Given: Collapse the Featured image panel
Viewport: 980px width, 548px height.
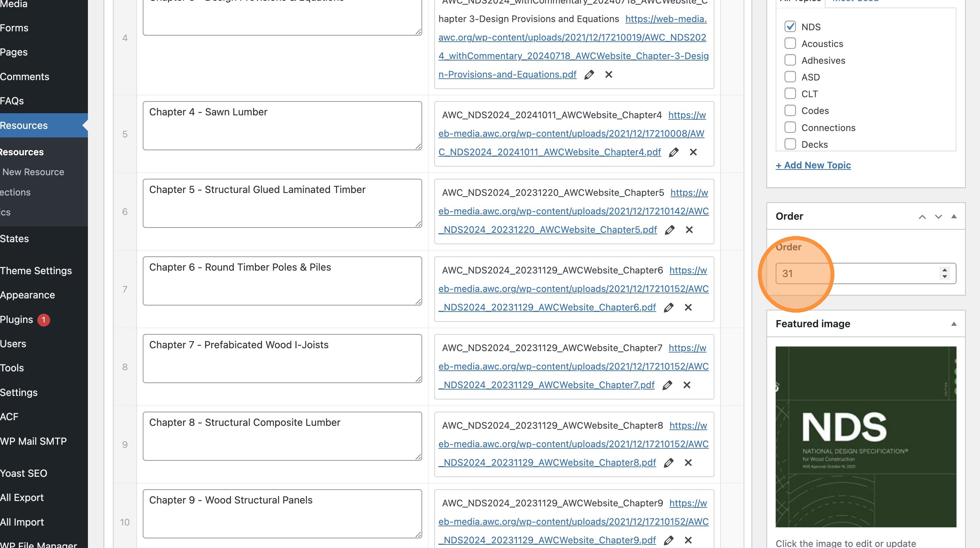Looking at the screenshot, I should pos(953,324).
